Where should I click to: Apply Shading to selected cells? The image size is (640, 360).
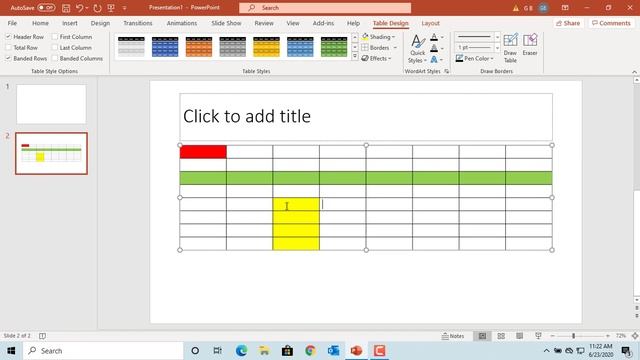point(376,37)
